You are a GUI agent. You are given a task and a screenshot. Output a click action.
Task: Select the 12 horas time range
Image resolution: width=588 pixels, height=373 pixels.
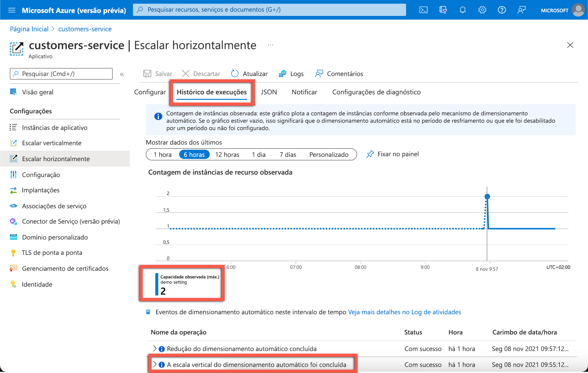tap(227, 155)
